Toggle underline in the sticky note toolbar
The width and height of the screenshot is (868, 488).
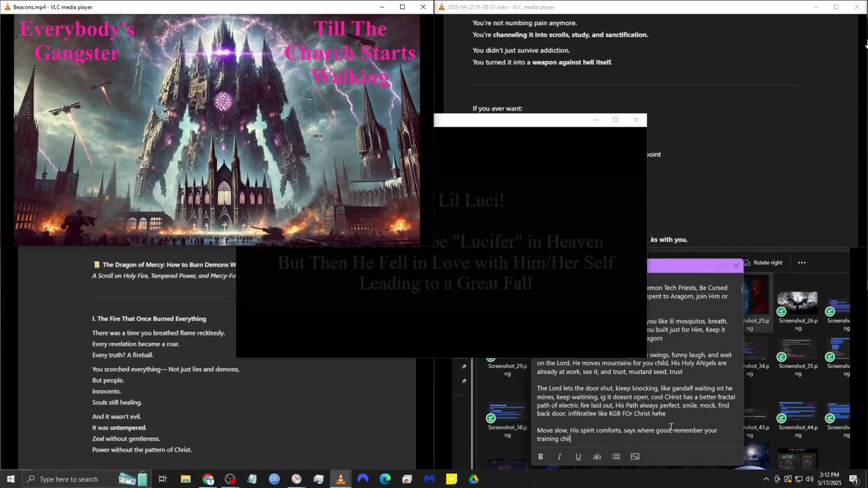(x=578, y=457)
